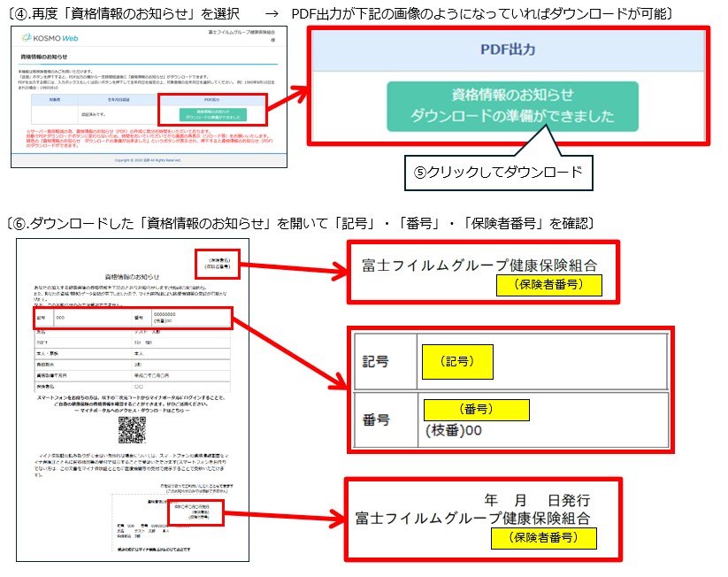Click the 資格情報のお知らせ page heading in KOSMO Web
Screen dimensions: 728x577
coord(42,57)
